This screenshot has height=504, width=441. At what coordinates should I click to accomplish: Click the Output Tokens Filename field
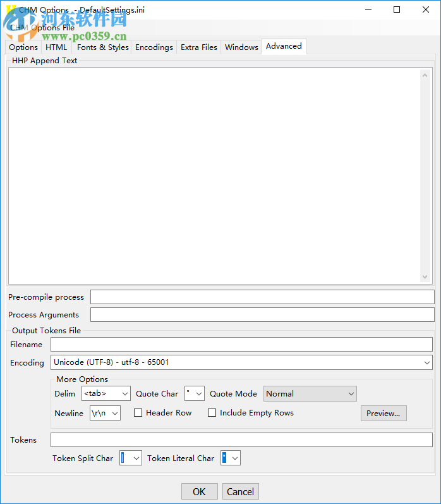(x=241, y=344)
